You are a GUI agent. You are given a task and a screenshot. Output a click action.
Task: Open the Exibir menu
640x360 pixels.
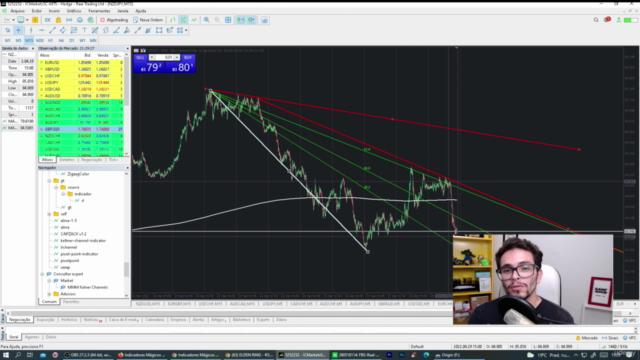click(37, 11)
